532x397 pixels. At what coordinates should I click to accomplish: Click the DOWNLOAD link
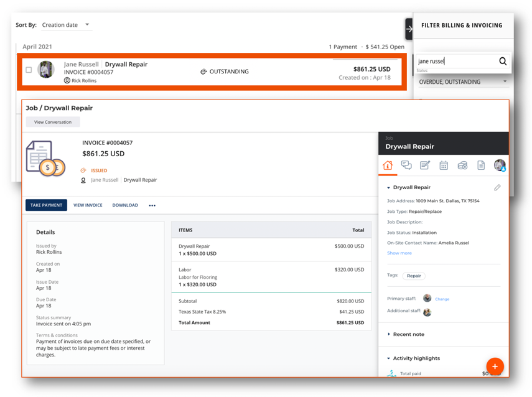125,205
